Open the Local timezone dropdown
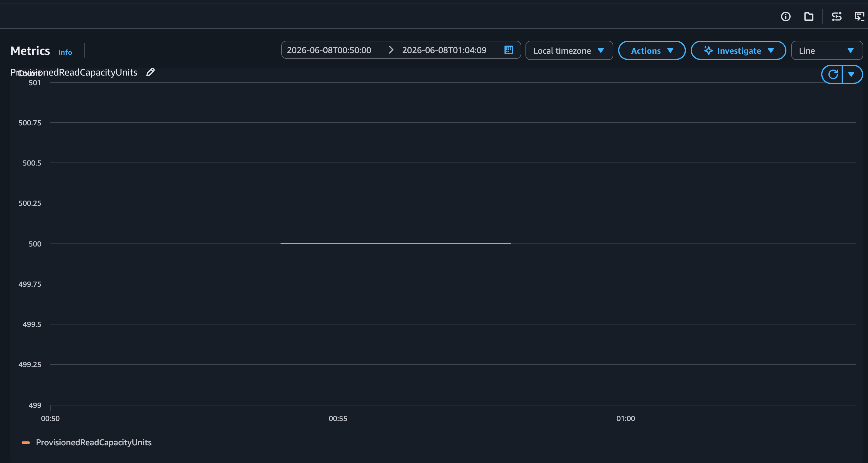This screenshot has width=868, height=463. click(569, 51)
